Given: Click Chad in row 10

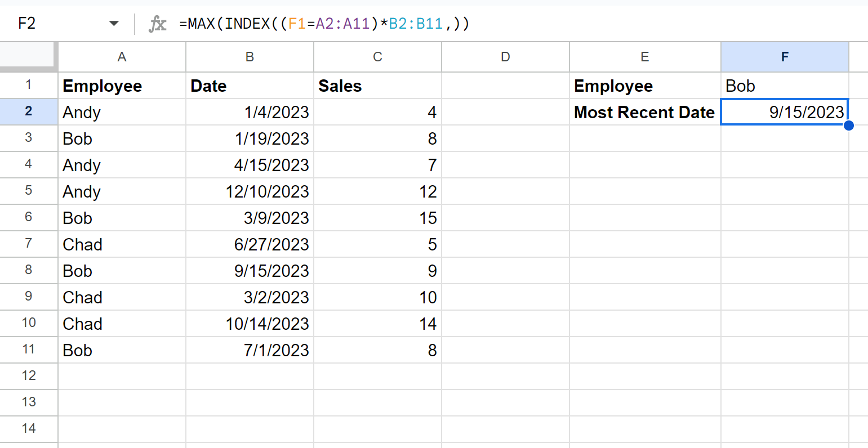Looking at the screenshot, I should 122,324.
